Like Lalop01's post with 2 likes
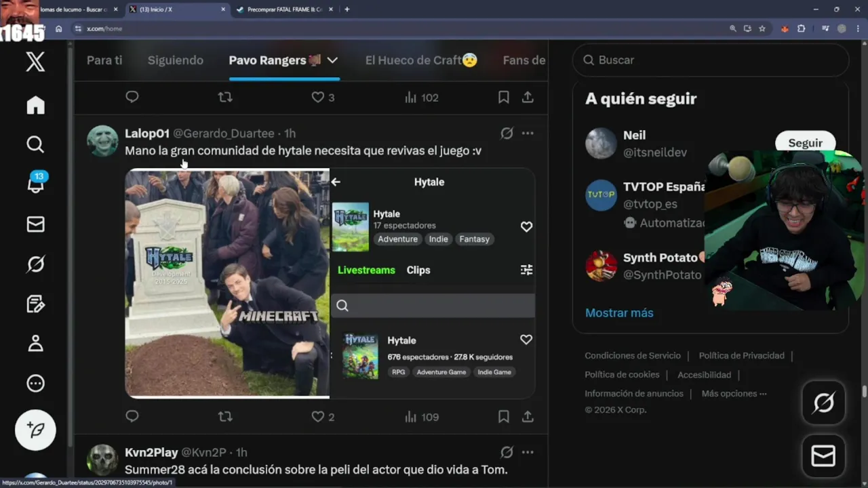 (x=323, y=417)
